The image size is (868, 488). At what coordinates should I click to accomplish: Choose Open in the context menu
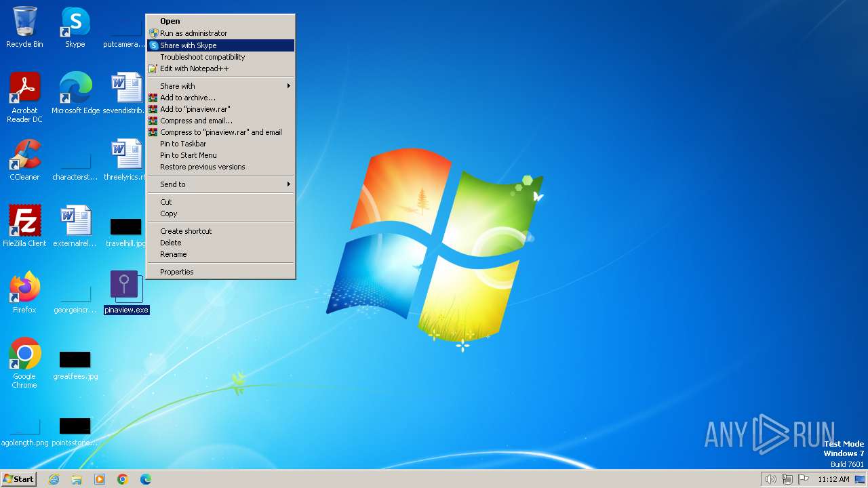tap(221, 21)
